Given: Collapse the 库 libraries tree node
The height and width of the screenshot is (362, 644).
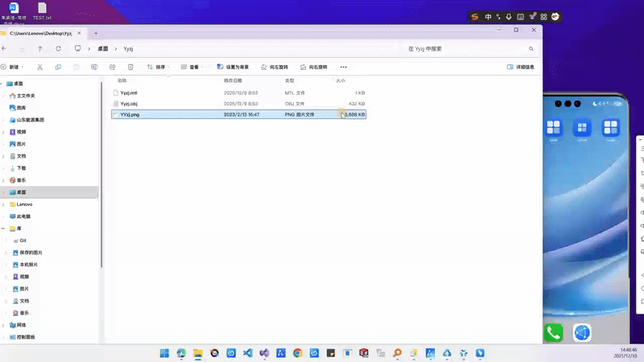Looking at the screenshot, I should coord(3,228).
